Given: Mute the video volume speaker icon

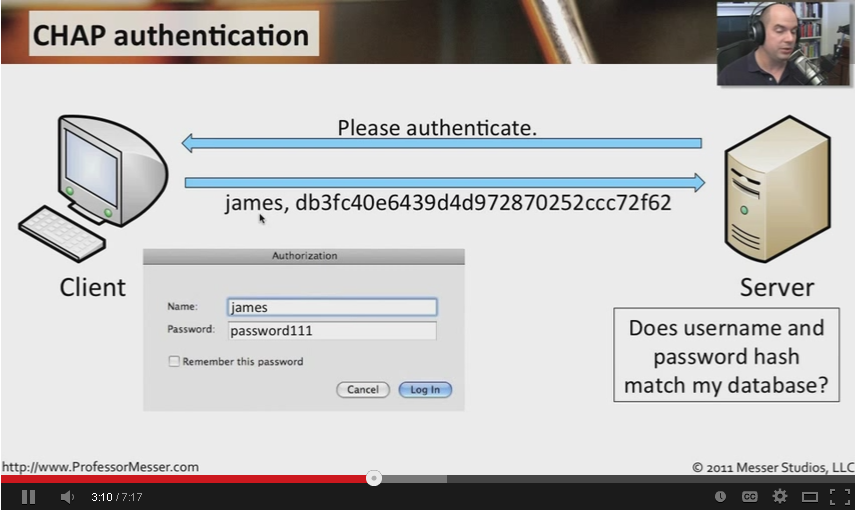Looking at the screenshot, I should pyautogui.click(x=67, y=497).
